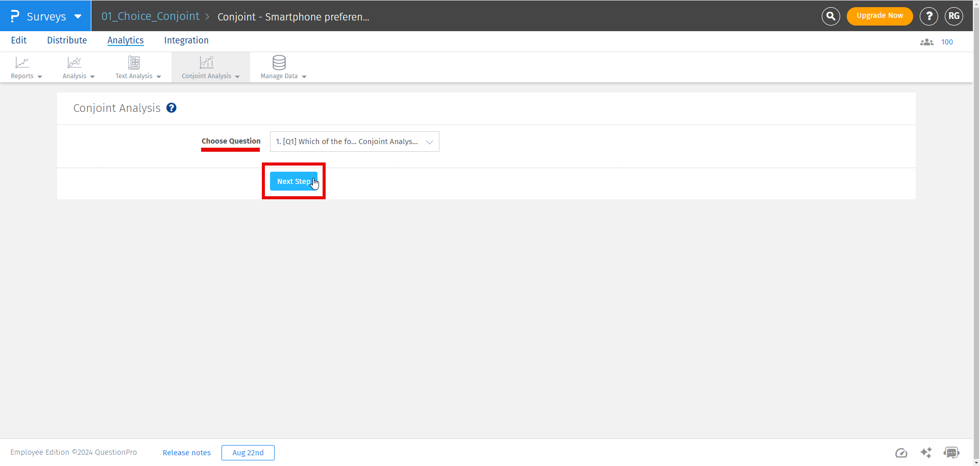Open the Choose Question dropdown
Screen dimensions: 980x466
(355, 142)
